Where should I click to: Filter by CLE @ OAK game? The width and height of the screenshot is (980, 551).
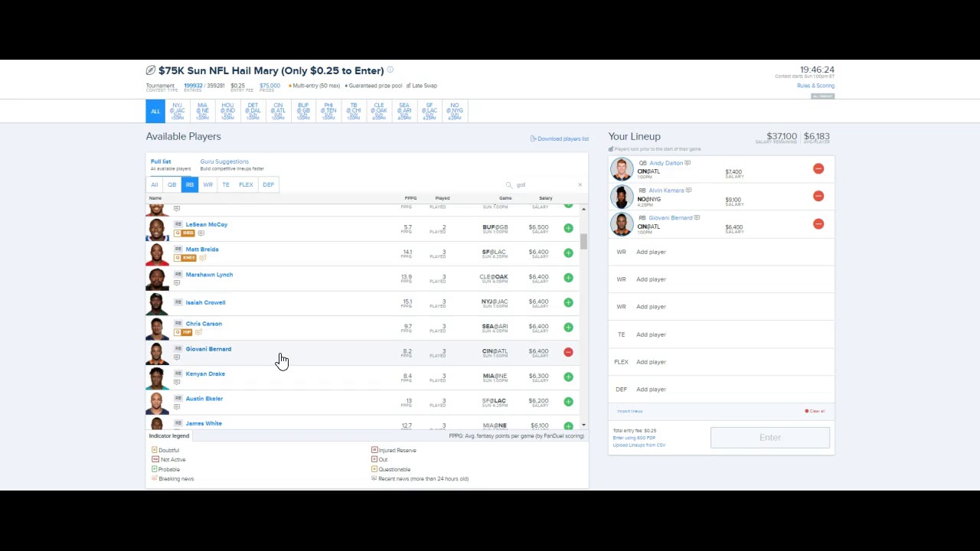tap(379, 111)
